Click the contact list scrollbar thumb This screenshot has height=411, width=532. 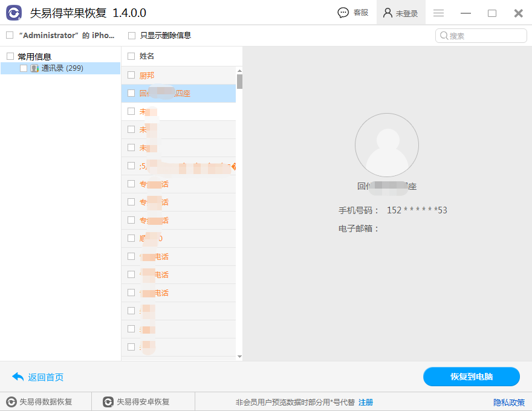pyautogui.click(x=239, y=82)
